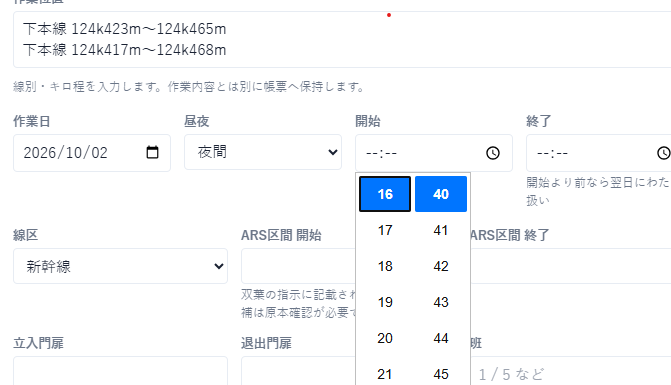
Task: Click the text 下本線 124k423m～124k465m
Action: [125, 29]
